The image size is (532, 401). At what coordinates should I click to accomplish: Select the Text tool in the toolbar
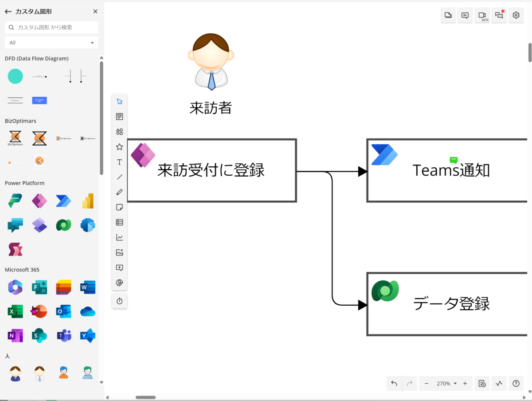coord(119,162)
